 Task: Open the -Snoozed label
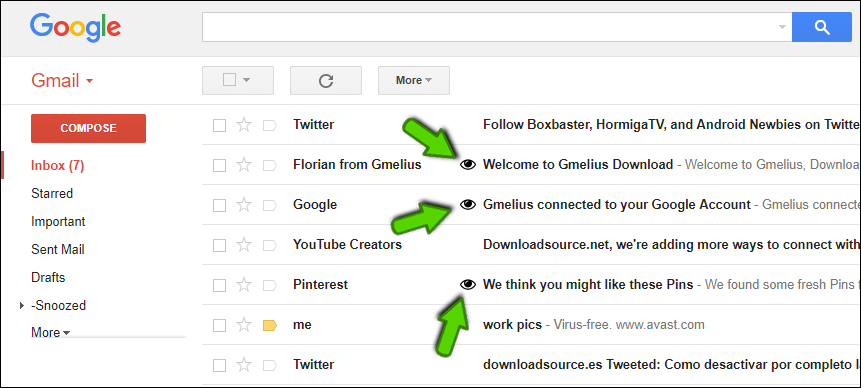(58, 305)
